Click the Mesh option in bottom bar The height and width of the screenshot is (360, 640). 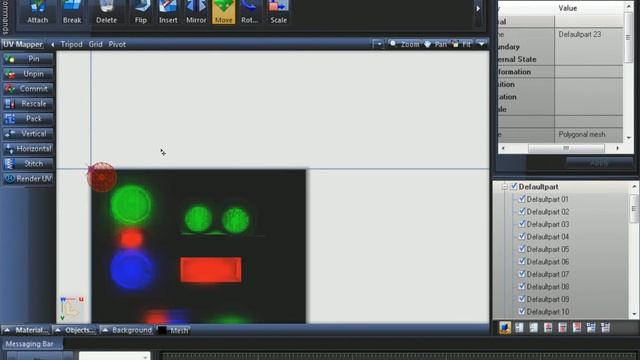(179, 330)
